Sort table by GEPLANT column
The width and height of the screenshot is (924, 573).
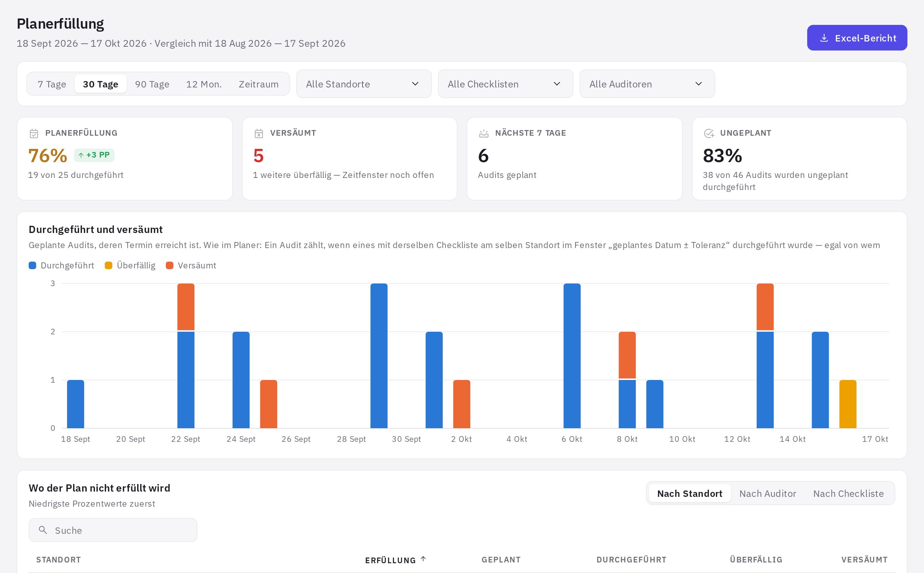501,560
